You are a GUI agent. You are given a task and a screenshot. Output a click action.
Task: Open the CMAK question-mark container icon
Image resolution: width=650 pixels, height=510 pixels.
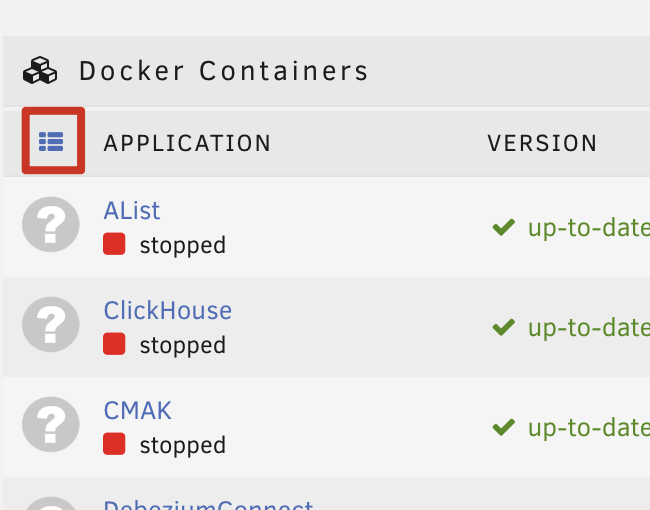(x=51, y=424)
